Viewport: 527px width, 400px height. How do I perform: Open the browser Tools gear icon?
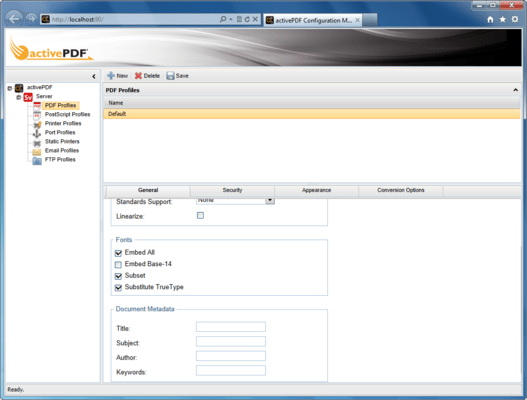515,19
